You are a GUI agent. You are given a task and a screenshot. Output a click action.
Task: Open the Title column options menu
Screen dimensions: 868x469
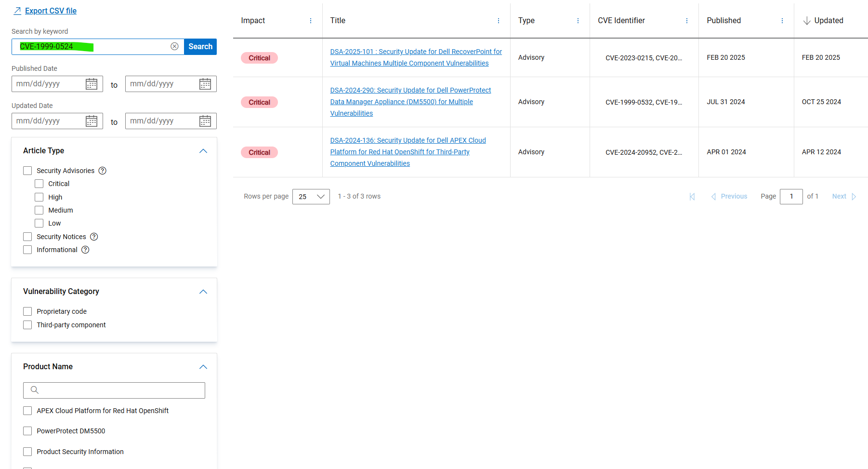tap(499, 21)
